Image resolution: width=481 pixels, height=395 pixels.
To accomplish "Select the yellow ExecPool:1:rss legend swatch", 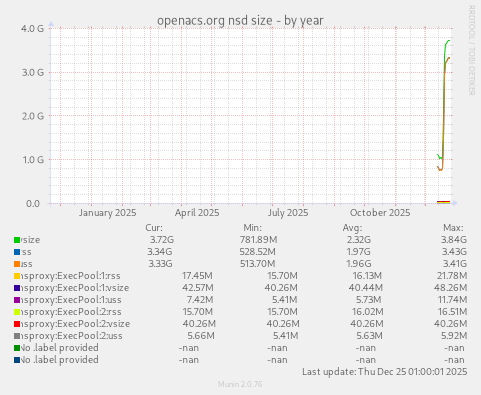I will (17, 276).
